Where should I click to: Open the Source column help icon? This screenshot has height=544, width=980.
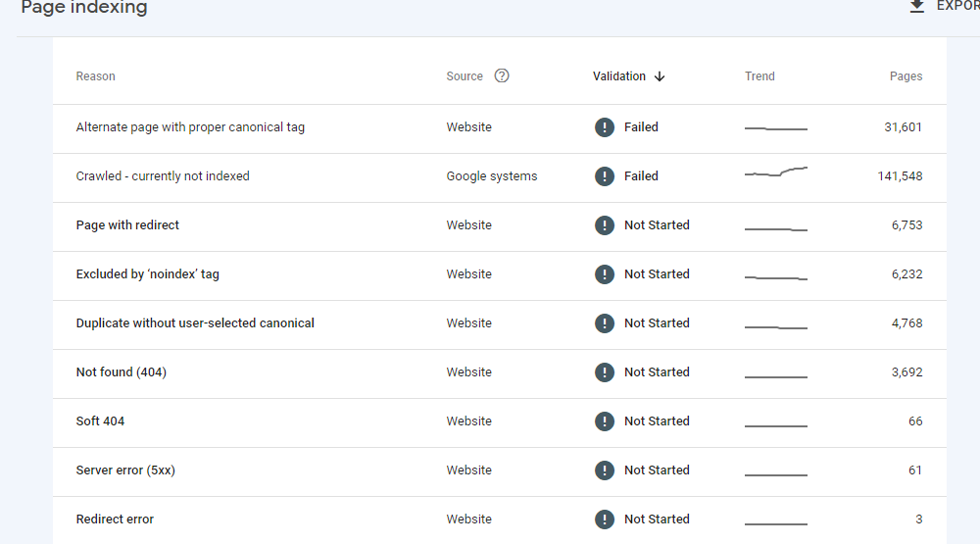click(501, 75)
